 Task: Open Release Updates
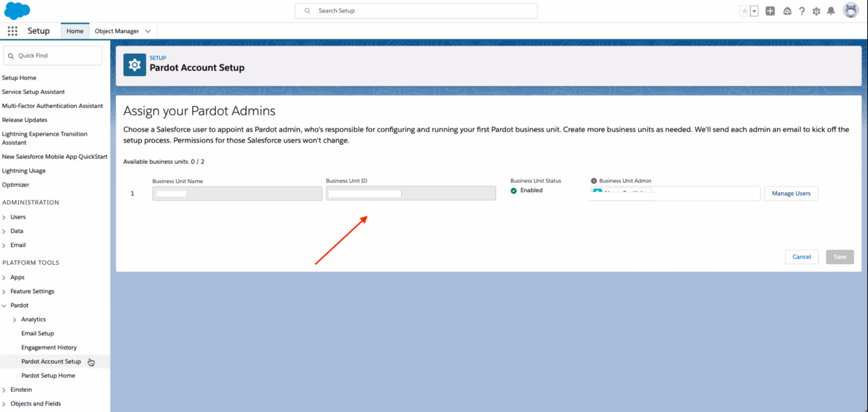coord(25,120)
